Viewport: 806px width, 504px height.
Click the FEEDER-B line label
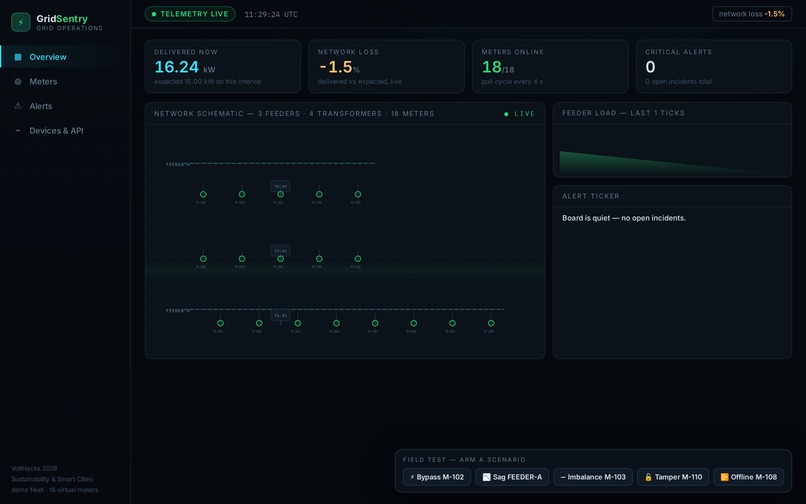[x=178, y=311]
